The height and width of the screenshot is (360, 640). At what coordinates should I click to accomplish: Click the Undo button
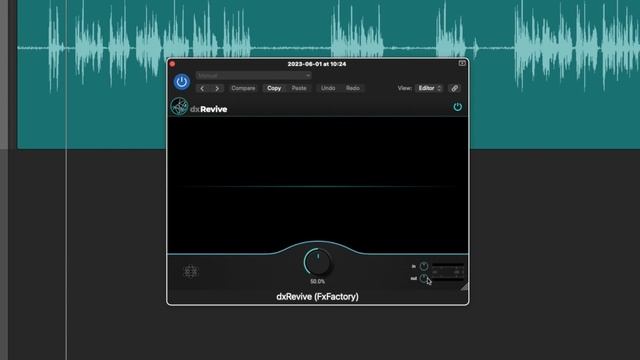point(328,88)
